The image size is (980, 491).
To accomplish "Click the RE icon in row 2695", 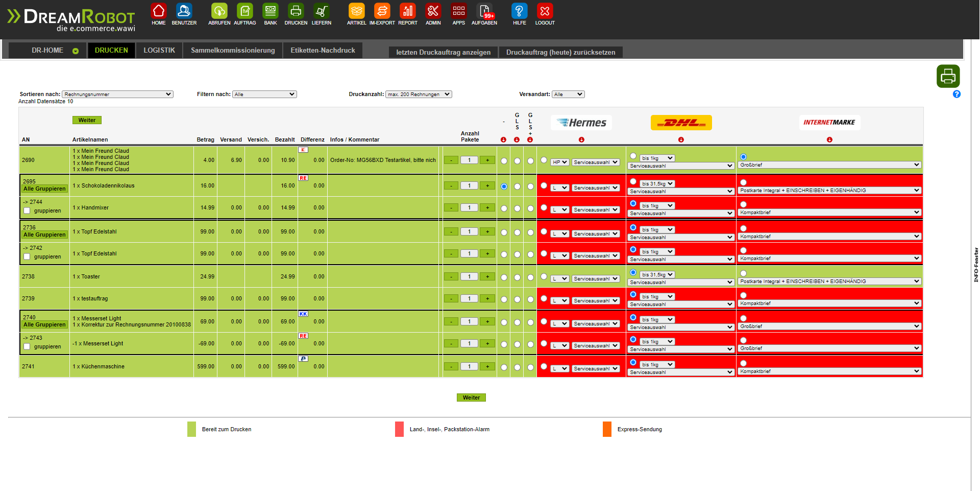I will pyautogui.click(x=303, y=178).
